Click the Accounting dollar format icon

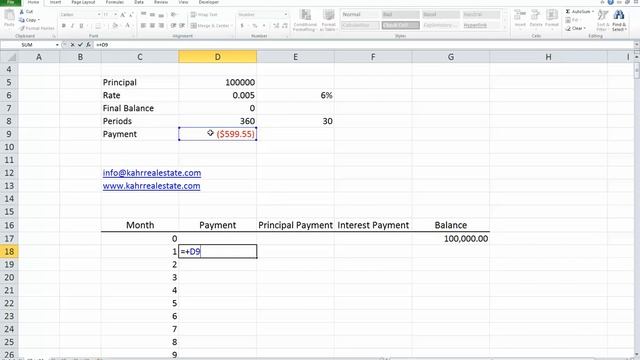click(x=242, y=26)
